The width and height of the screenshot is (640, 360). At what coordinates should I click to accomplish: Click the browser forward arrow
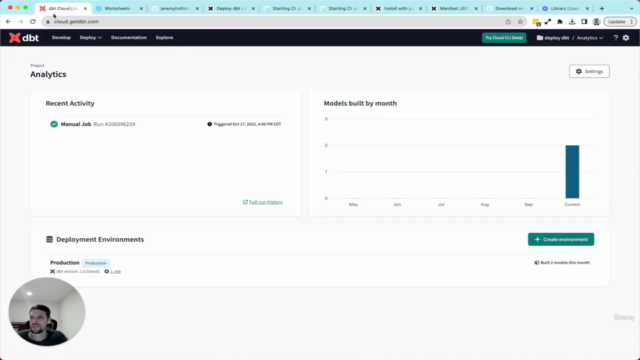[x=20, y=22]
